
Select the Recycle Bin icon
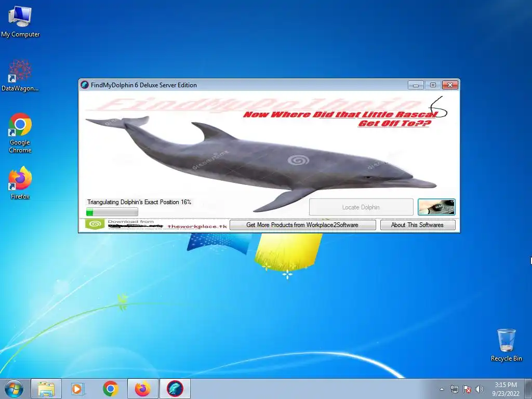[x=506, y=345]
